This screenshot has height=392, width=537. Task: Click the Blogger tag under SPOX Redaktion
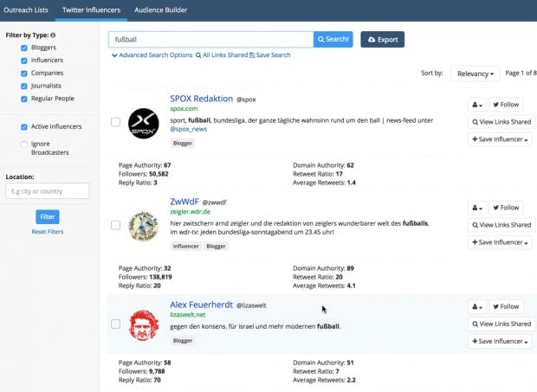coord(183,144)
